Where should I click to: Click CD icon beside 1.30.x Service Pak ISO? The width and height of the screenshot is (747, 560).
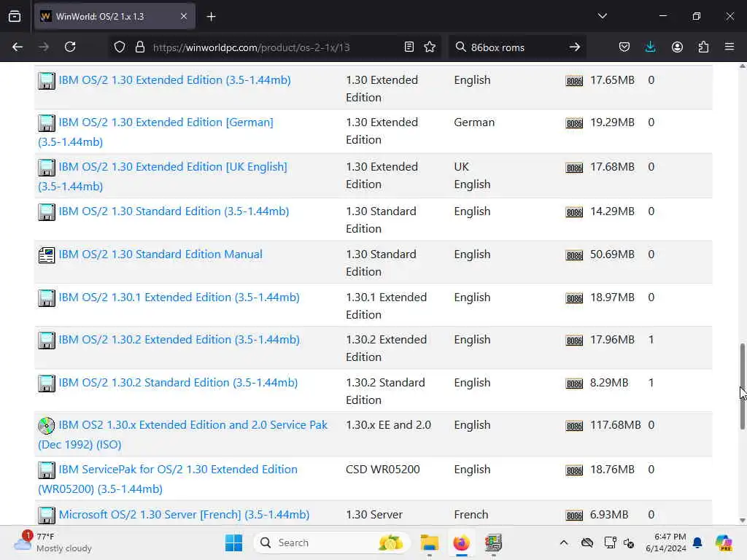point(46,426)
